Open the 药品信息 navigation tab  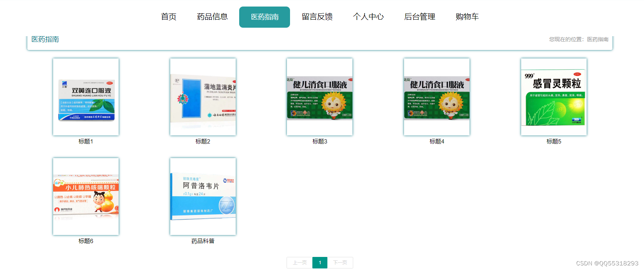tap(212, 17)
